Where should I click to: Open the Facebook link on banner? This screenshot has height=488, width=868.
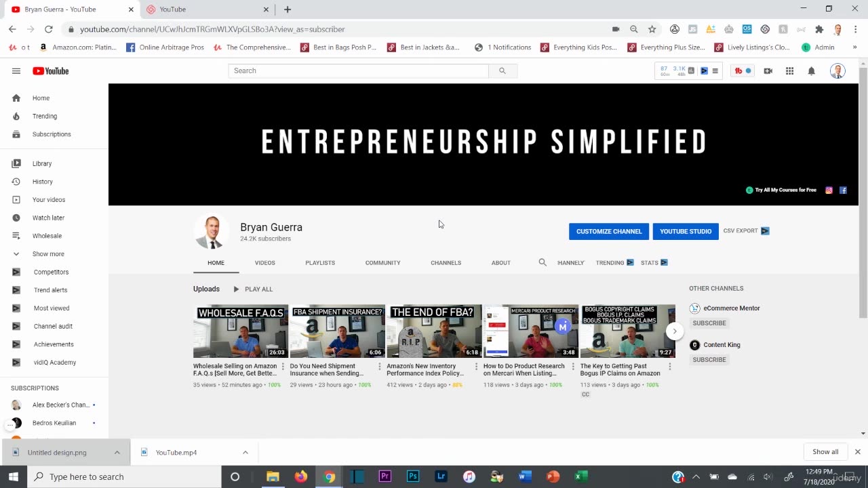pos(843,190)
